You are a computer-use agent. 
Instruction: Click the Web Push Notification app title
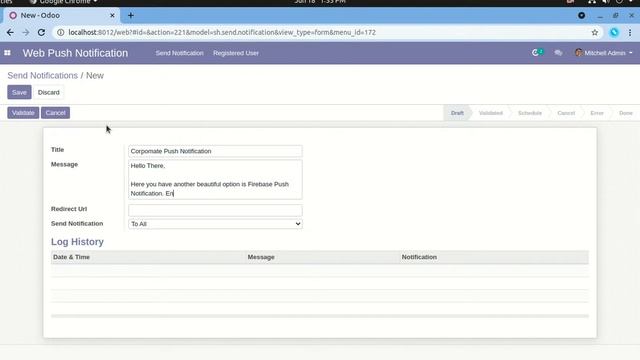click(x=75, y=53)
